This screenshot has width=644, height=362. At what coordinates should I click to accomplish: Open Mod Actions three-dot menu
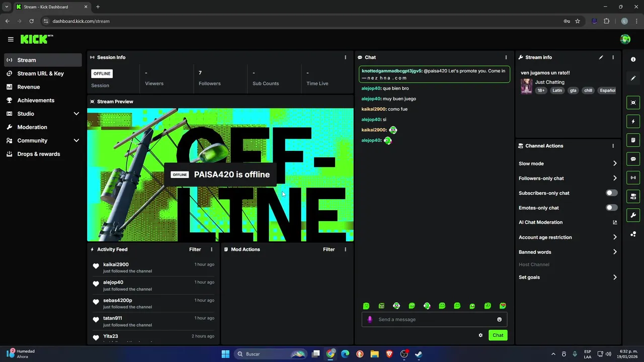345,249
